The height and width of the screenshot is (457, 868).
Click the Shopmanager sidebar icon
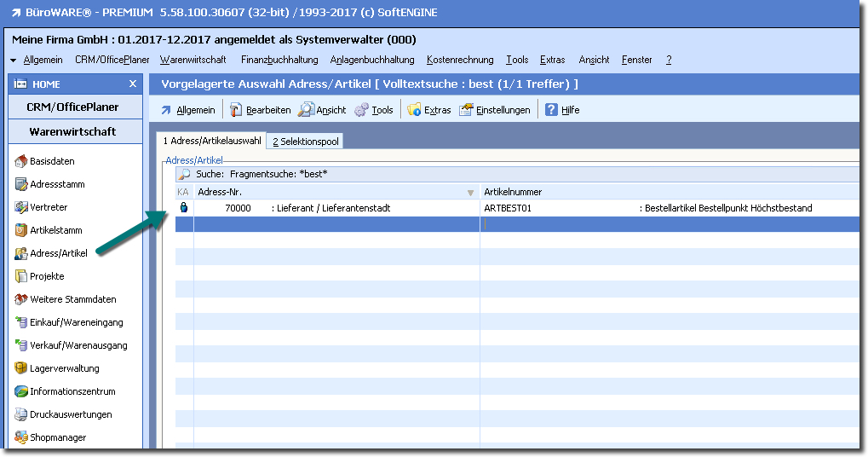22,437
